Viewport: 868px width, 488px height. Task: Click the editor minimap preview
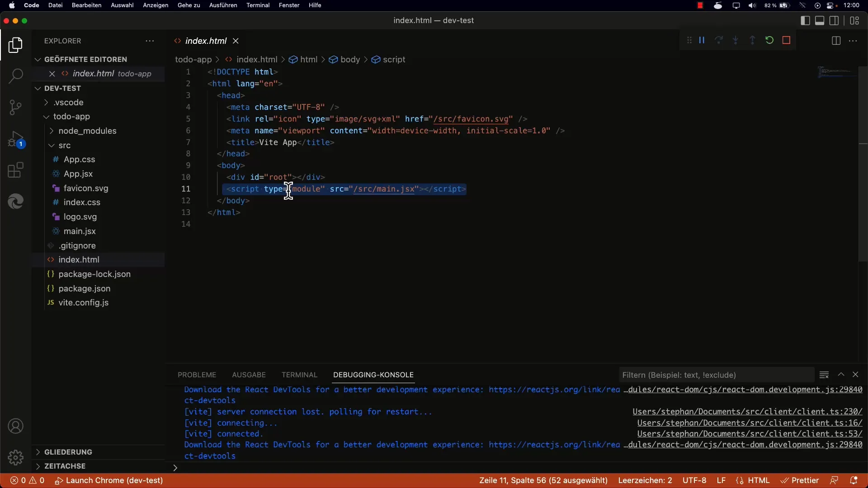click(x=836, y=72)
